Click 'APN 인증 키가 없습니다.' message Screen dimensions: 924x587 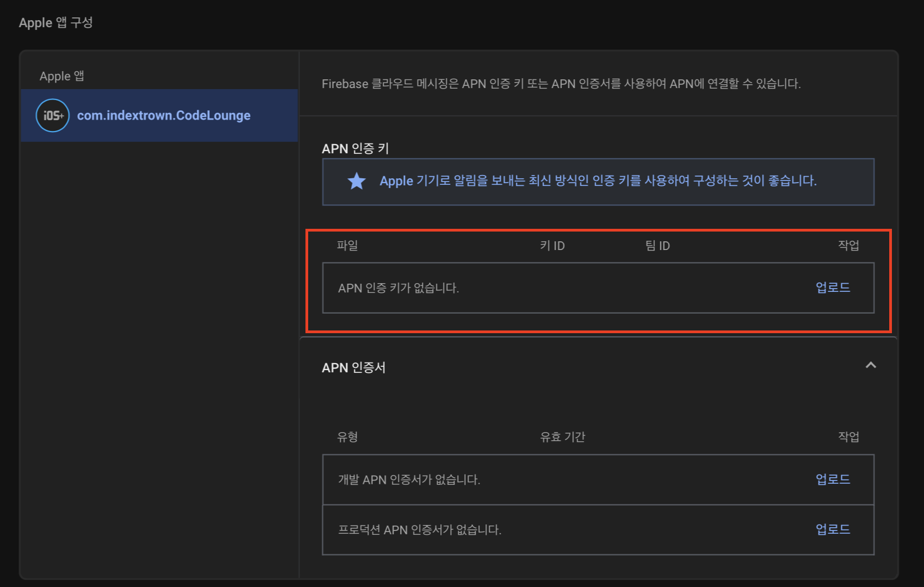pyautogui.click(x=398, y=288)
